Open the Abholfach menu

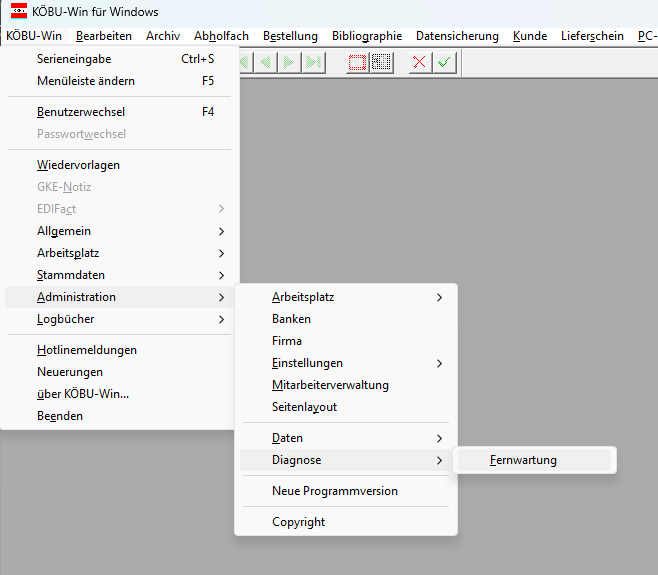(x=221, y=36)
